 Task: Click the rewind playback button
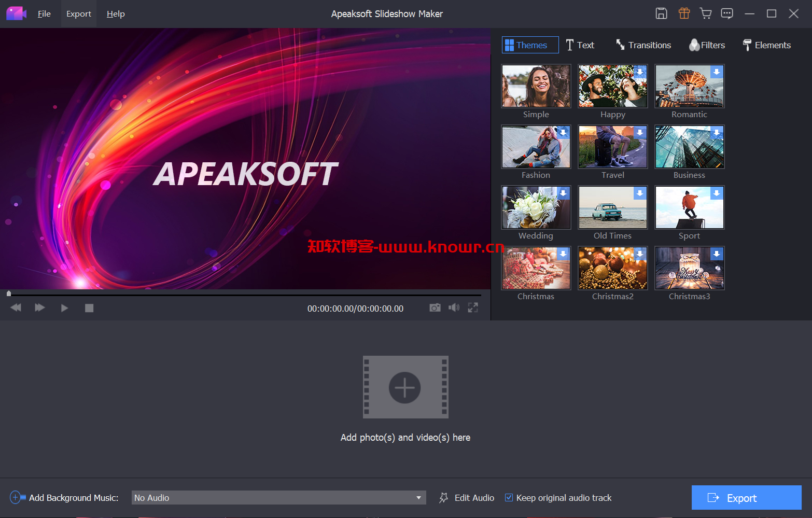(x=16, y=307)
